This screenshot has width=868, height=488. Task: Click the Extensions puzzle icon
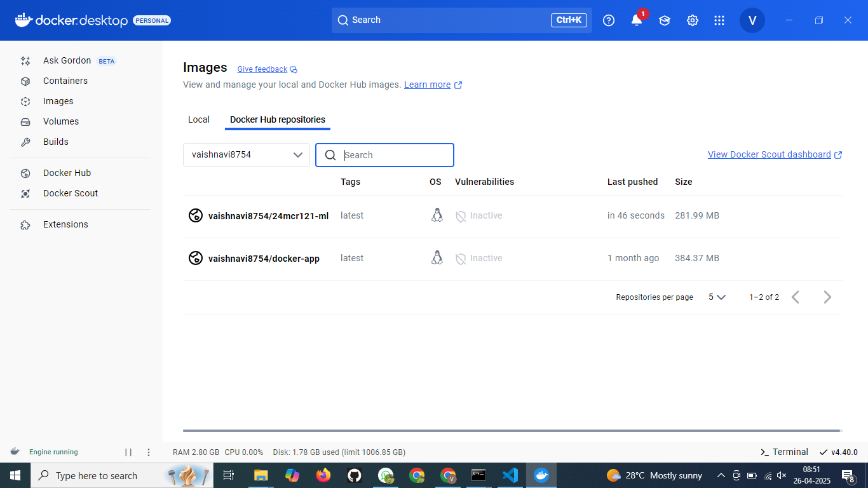click(x=25, y=225)
